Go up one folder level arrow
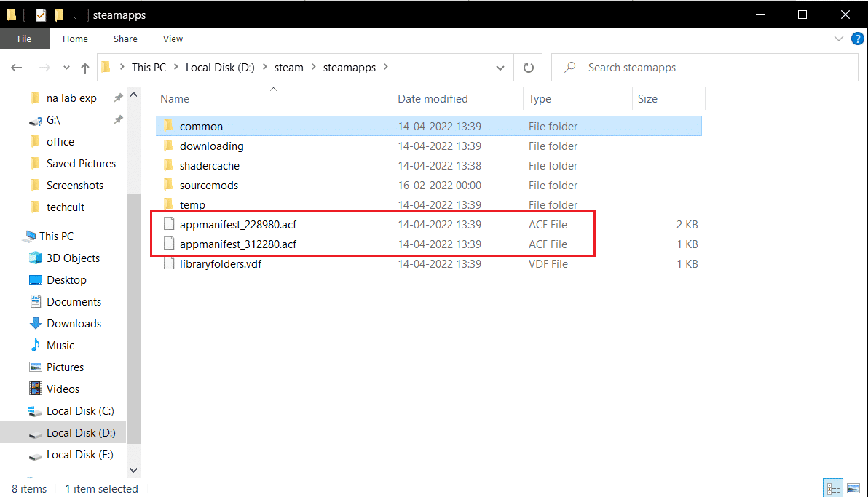The width and height of the screenshot is (868, 497). pyautogui.click(x=84, y=68)
